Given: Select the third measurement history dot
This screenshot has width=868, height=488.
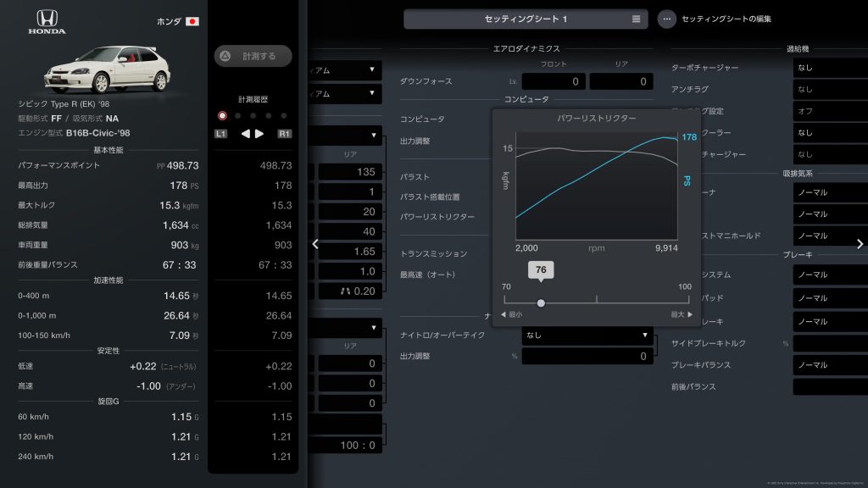Looking at the screenshot, I should tap(253, 115).
